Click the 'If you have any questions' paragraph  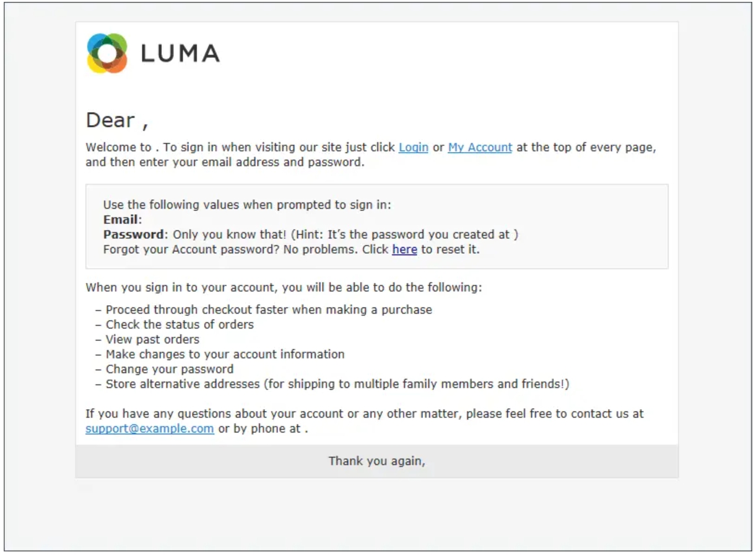point(365,421)
